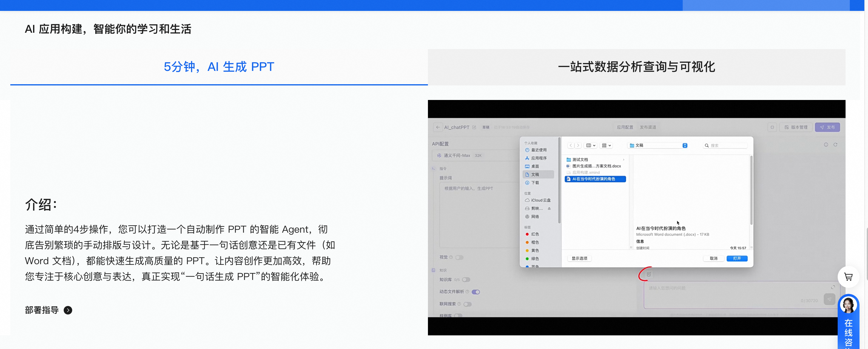
Task: Turn on the 联网搜索 toggle
Action: [467, 304]
